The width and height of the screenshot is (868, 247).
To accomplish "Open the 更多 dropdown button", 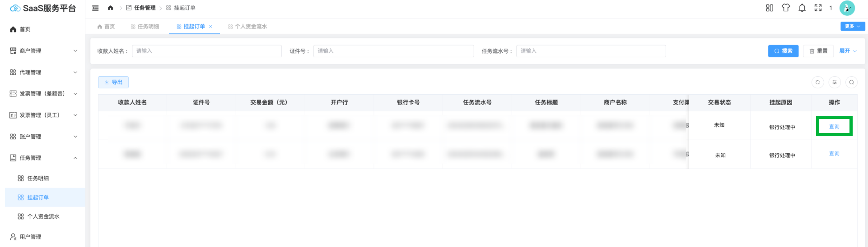I will coord(852,26).
